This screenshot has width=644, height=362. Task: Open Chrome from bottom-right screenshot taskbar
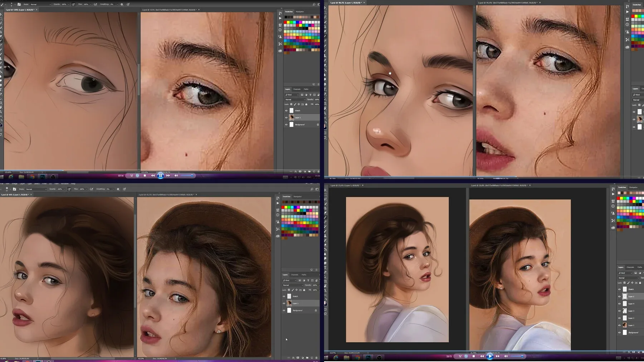(357, 357)
